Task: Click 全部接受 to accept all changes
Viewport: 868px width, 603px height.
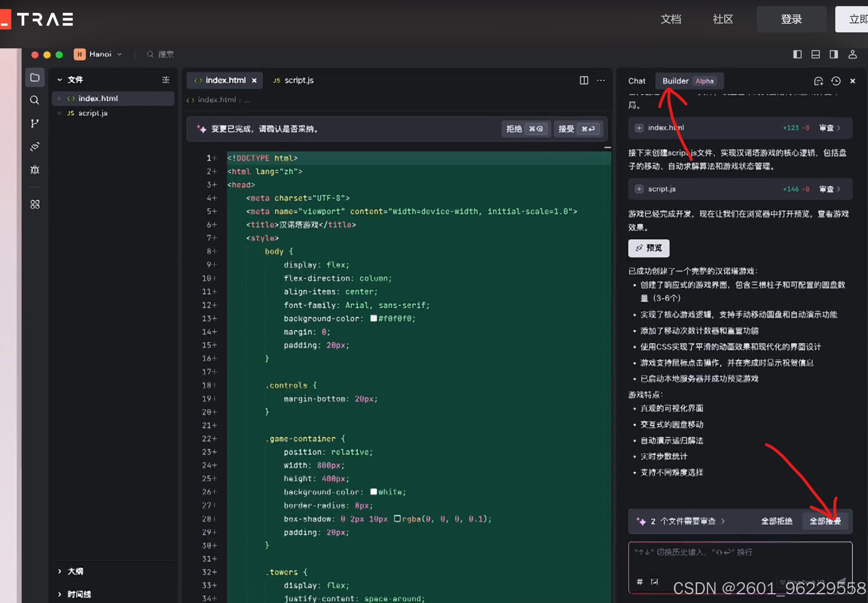Action: click(x=825, y=521)
